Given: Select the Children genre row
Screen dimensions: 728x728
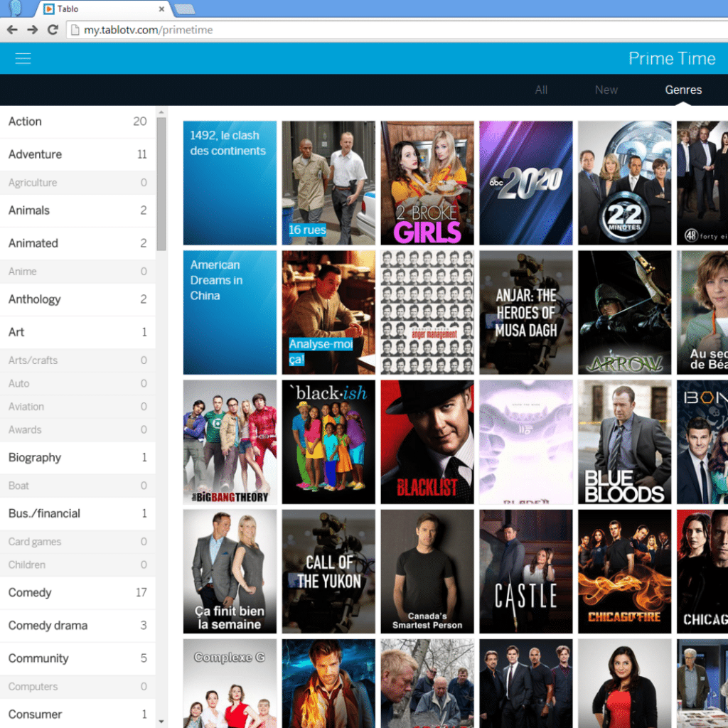Looking at the screenshot, I should tap(77, 565).
